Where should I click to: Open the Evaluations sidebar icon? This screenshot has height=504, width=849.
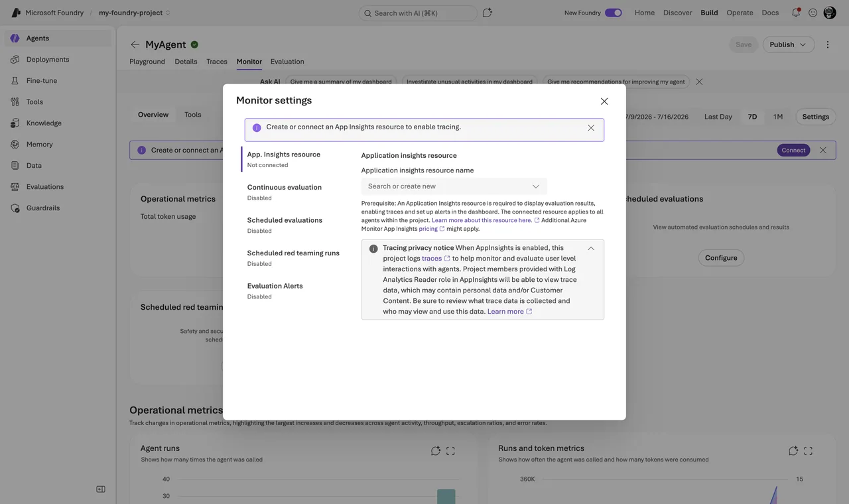point(15,187)
